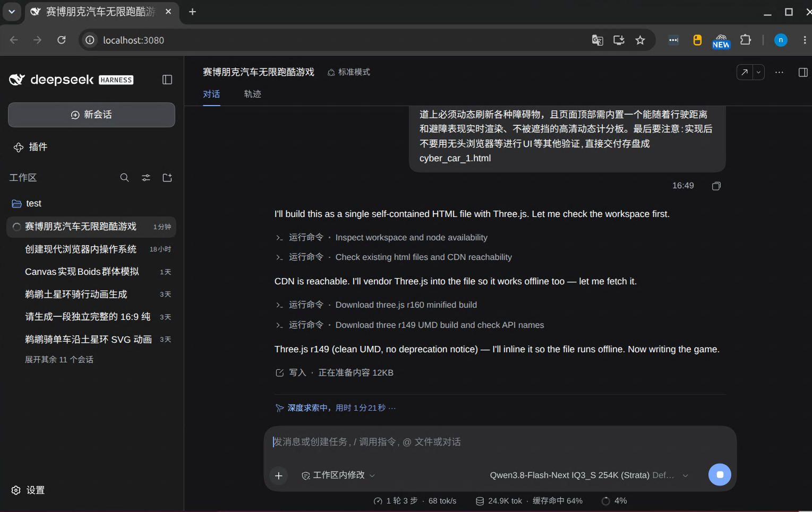812x512 pixels.
Task: Install app icon in address bar
Action: click(619, 40)
